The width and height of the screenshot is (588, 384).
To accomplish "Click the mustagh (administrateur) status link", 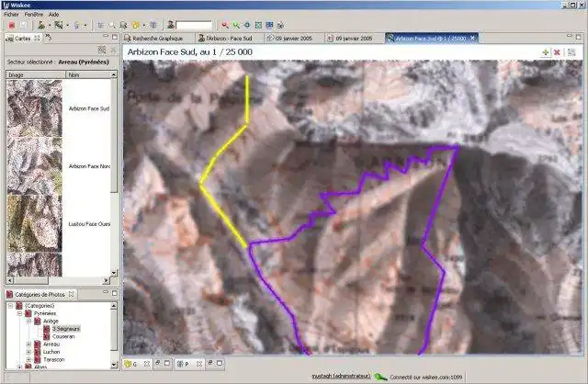I will (341, 376).
